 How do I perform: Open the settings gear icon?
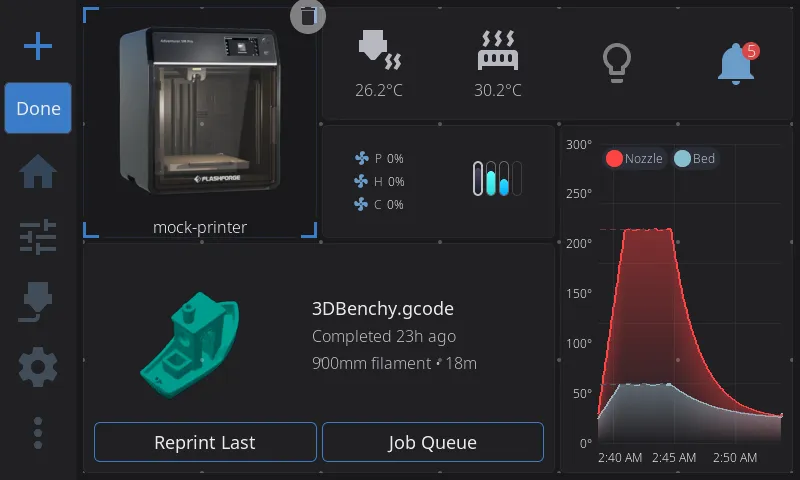pyautogui.click(x=38, y=367)
